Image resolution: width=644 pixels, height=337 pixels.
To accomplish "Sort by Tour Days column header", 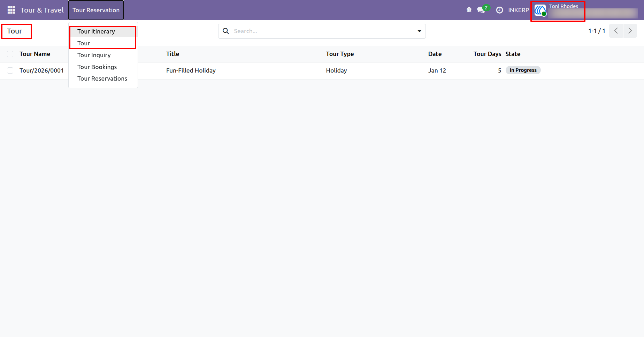I will tap(487, 54).
